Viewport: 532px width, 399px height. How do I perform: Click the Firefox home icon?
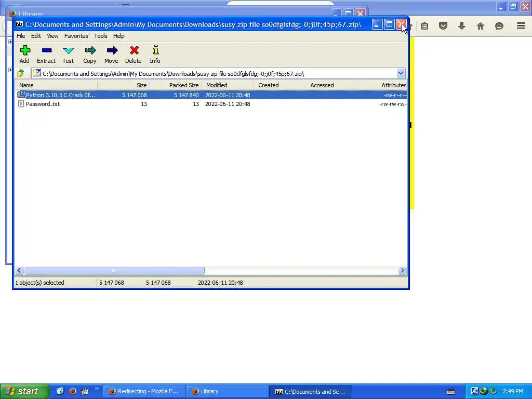[480, 26]
